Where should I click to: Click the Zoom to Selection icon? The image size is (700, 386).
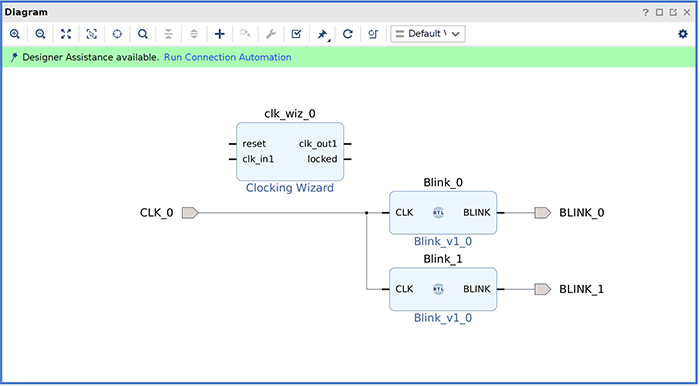point(92,34)
